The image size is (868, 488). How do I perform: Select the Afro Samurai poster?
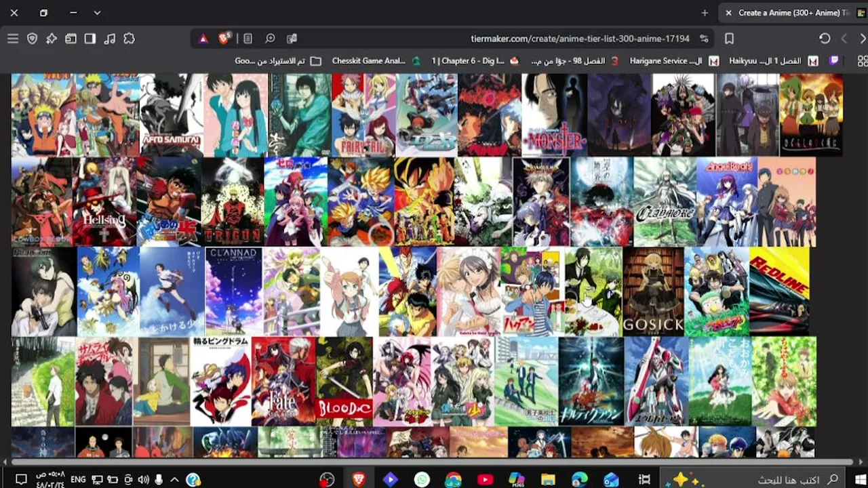coord(172,115)
